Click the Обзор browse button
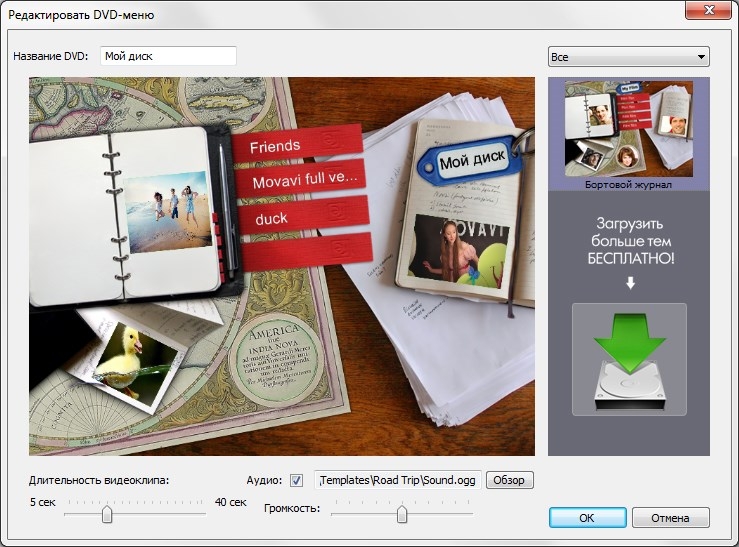Screen dimensions: 739x547 click(x=509, y=480)
